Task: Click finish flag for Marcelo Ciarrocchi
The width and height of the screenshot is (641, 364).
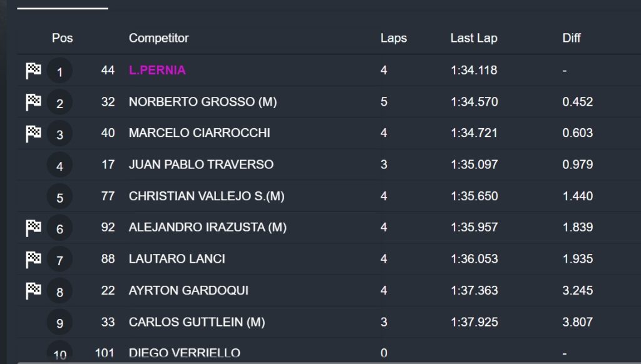Action: pos(33,133)
